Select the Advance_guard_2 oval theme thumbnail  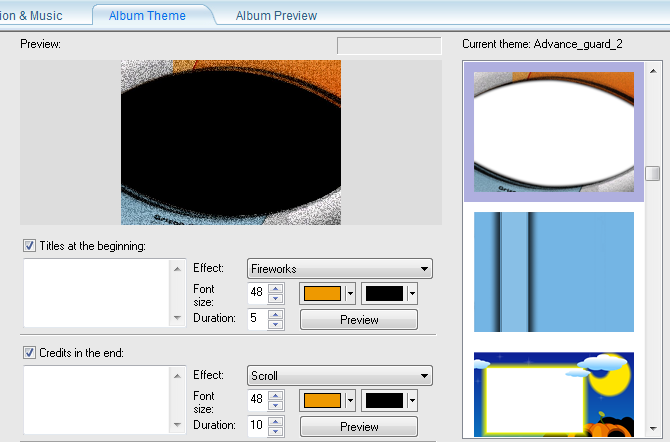tap(554, 132)
